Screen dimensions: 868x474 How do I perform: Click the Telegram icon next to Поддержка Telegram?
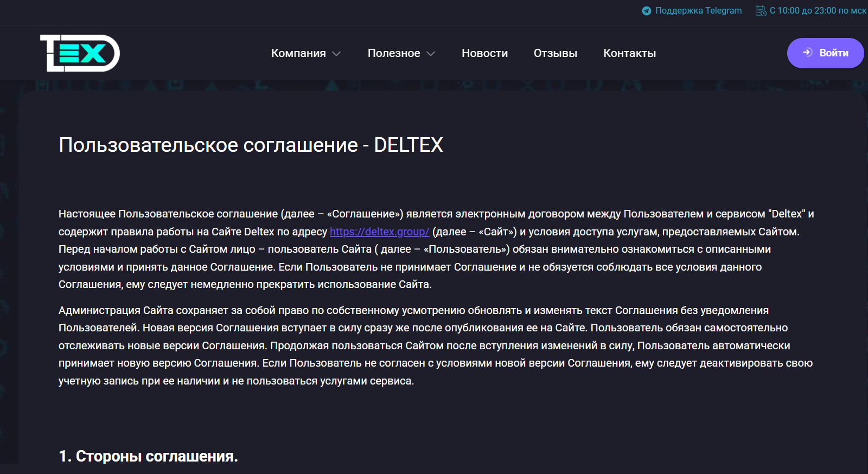click(647, 11)
